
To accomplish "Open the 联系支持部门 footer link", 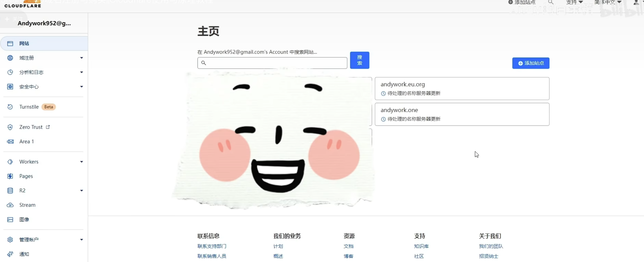I will click(x=212, y=246).
